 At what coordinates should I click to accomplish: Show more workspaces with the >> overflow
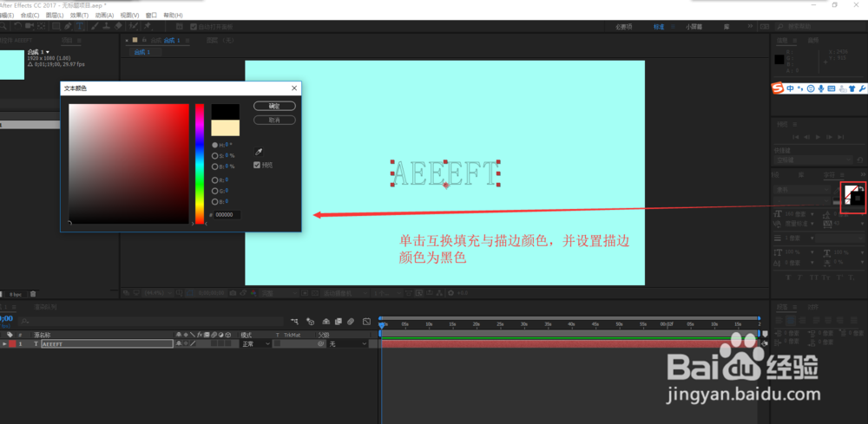click(x=750, y=27)
